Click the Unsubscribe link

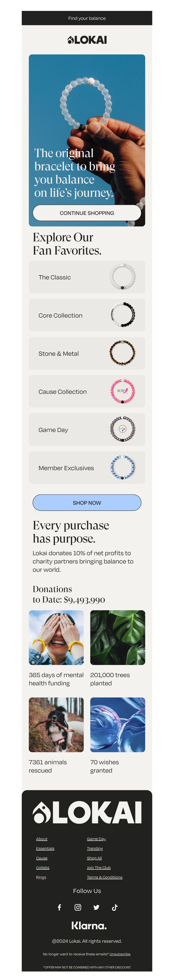point(120,954)
